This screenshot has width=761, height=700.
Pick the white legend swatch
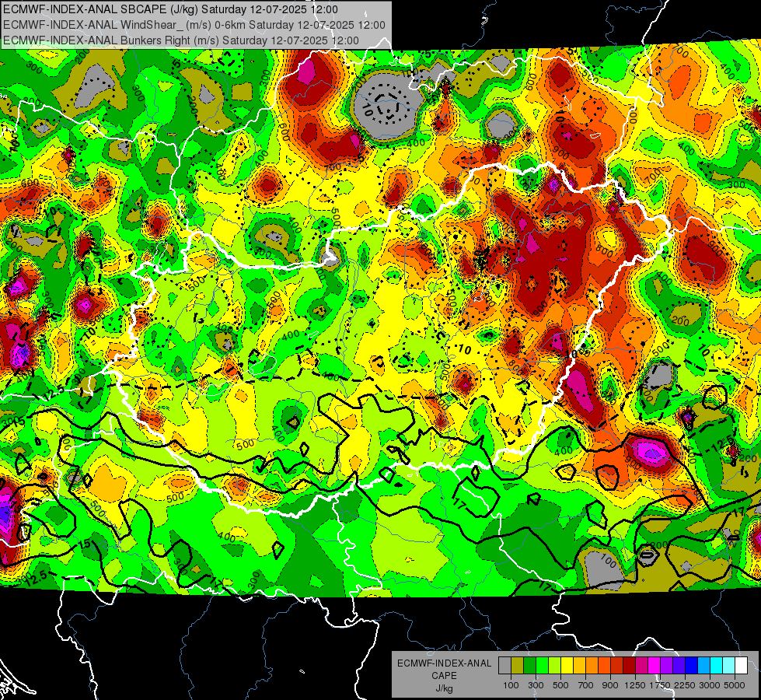tap(741, 666)
